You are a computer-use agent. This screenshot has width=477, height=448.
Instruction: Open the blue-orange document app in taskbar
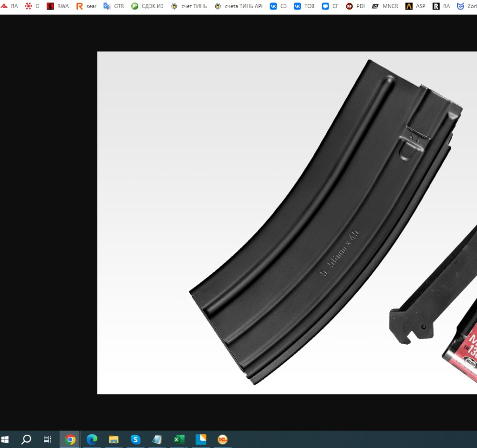(201, 439)
